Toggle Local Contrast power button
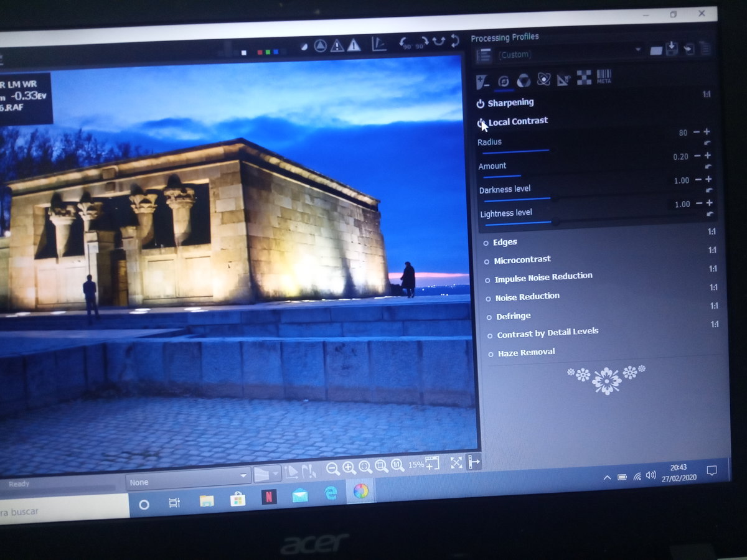Screen dimensions: 747x560 (481, 123)
